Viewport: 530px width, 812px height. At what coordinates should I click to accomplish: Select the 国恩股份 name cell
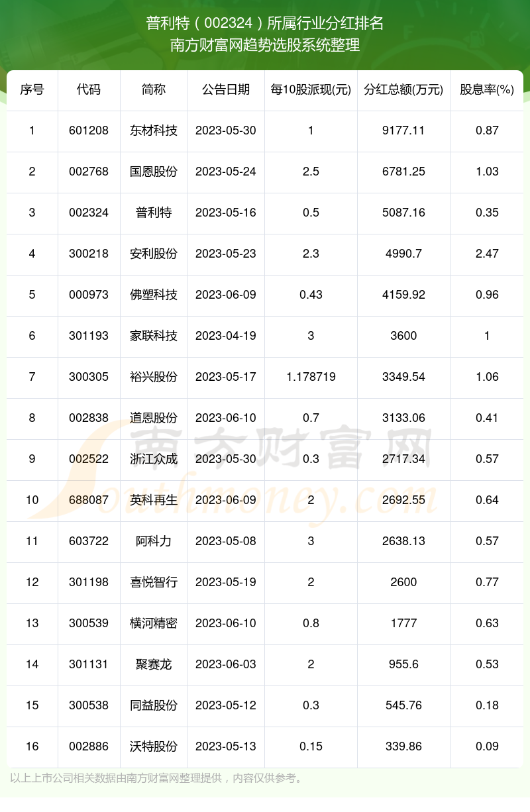tap(154, 172)
